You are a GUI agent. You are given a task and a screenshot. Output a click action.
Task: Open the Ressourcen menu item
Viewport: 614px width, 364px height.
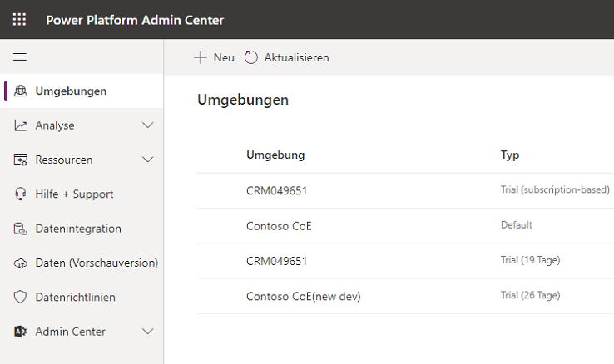click(82, 160)
